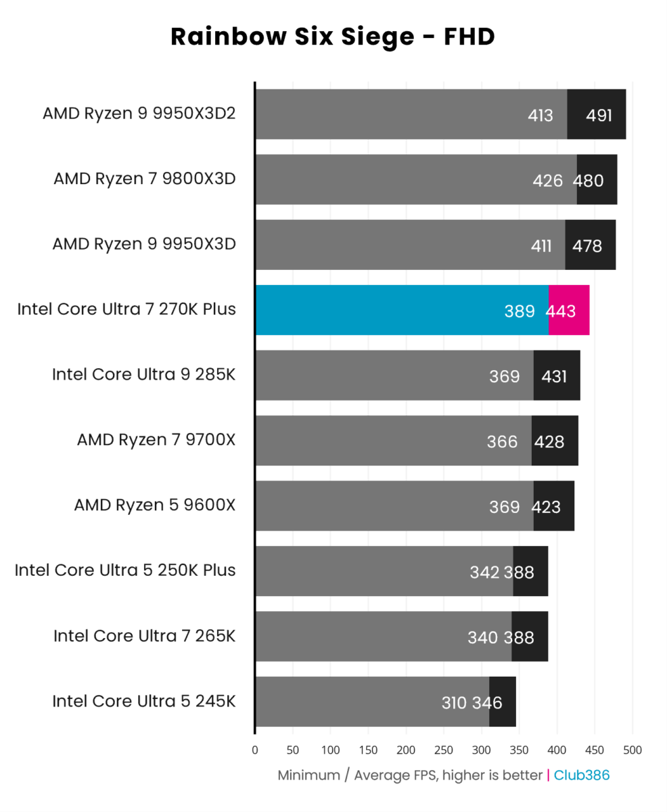Viewport: 667px width, 812px height.
Task: Click the AMD Ryzen 7 9700X label
Action: 156,441
